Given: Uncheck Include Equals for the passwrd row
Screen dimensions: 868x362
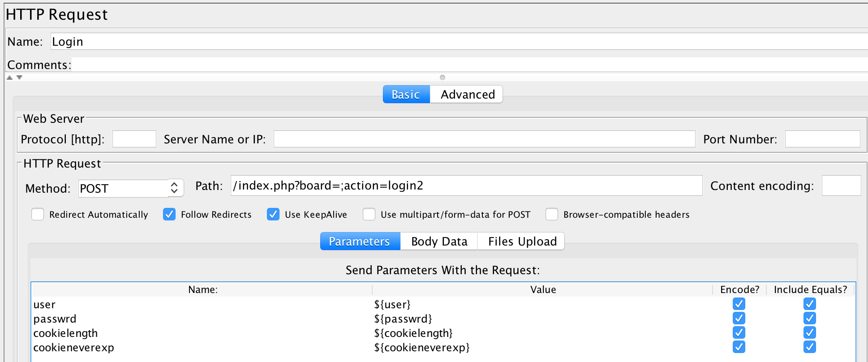Looking at the screenshot, I should 809,319.
